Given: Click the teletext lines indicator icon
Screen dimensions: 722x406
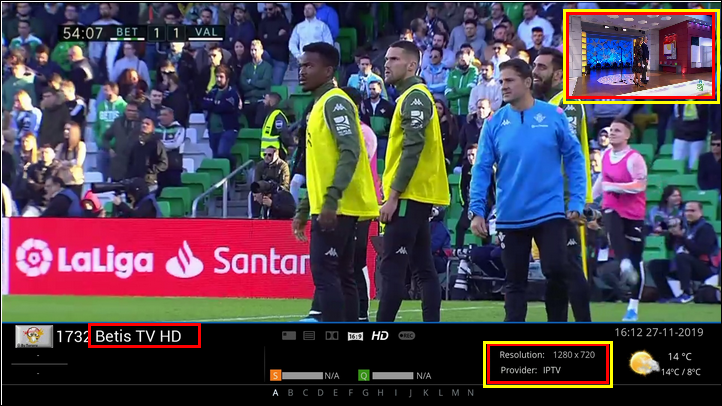Looking at the screenshot, I should [x=309, y=336].
